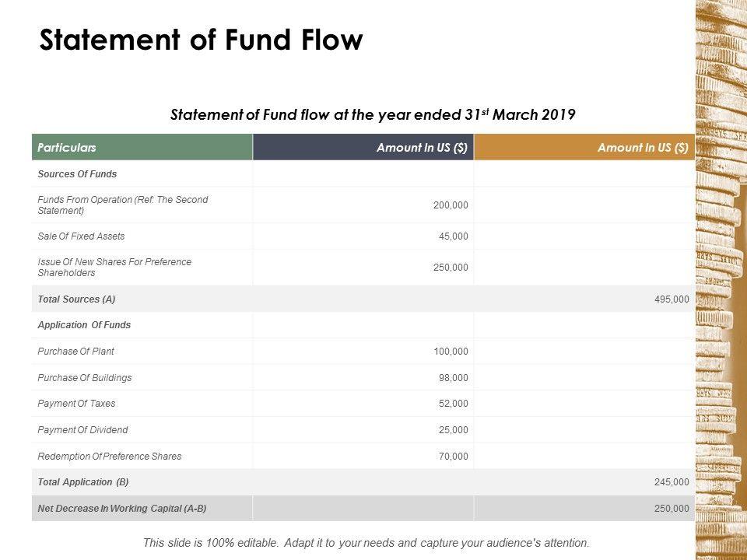Select the 'Sources Of Funds' row label
747x560 pixels.
click(77, 173)
